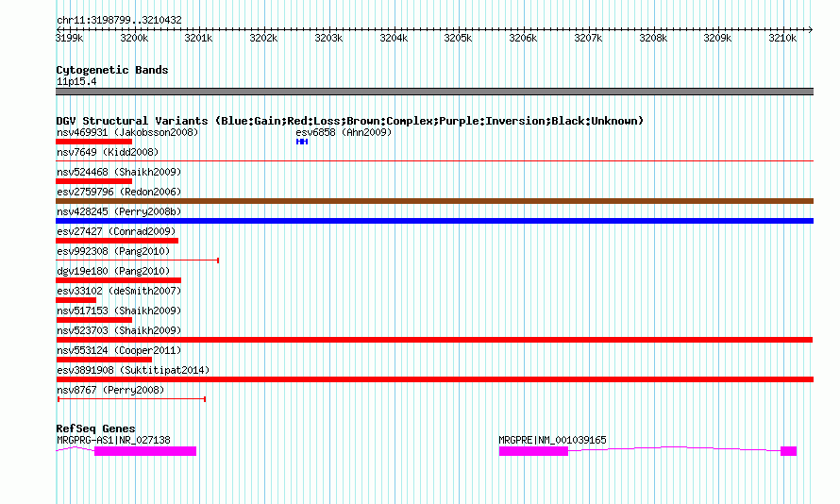Screen dimensions: 840x504
Task: Click the red nsv517153 loss bar
Action: [x=93, y=320]
